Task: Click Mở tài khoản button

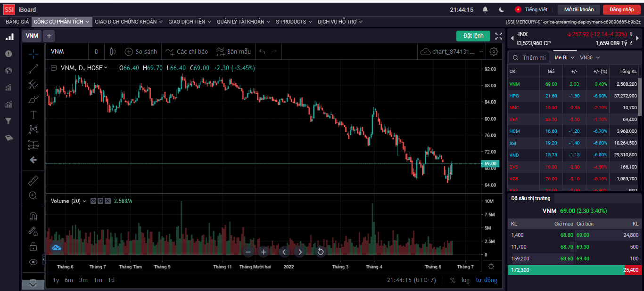Action: click(579, 9)
